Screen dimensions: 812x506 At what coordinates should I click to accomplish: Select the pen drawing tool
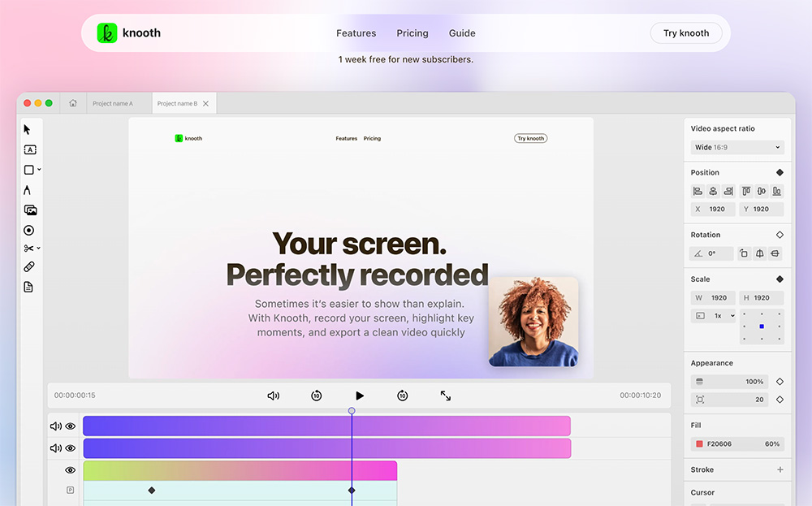click(x=27, y=190)
